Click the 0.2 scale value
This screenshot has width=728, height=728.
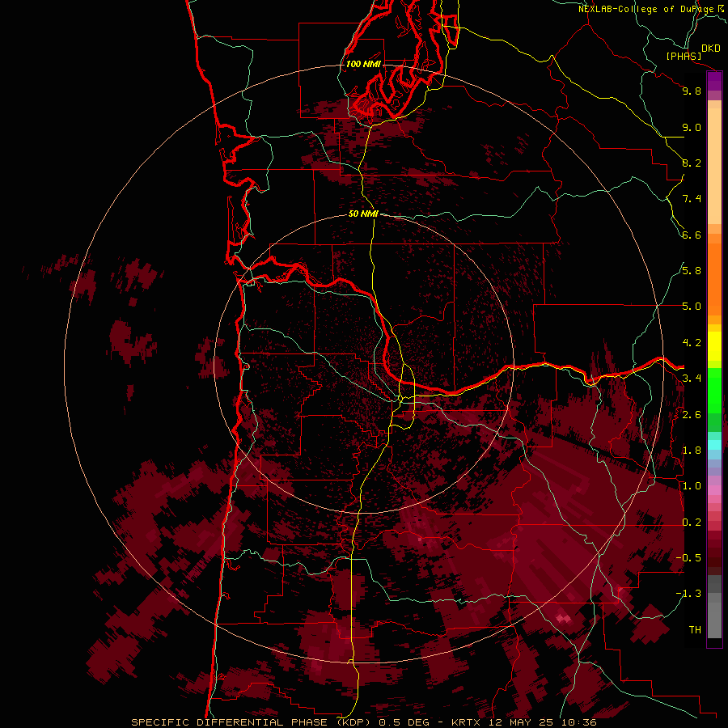coord(692,523)
